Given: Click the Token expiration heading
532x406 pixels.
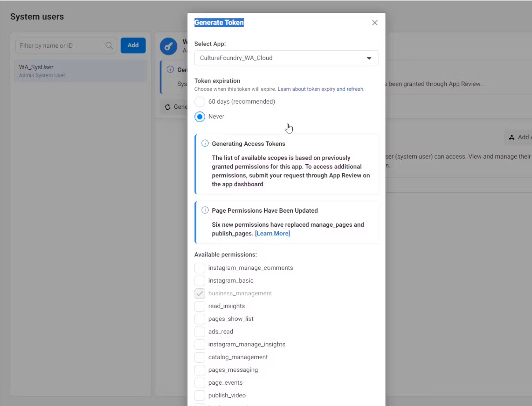Looking at the screenshot, I should [x=217, y=81].
